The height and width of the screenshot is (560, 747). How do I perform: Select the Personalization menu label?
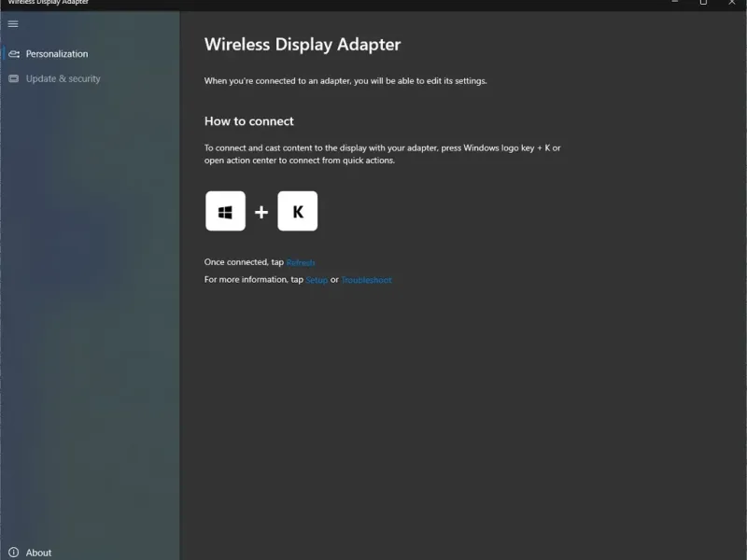point(57,54)
